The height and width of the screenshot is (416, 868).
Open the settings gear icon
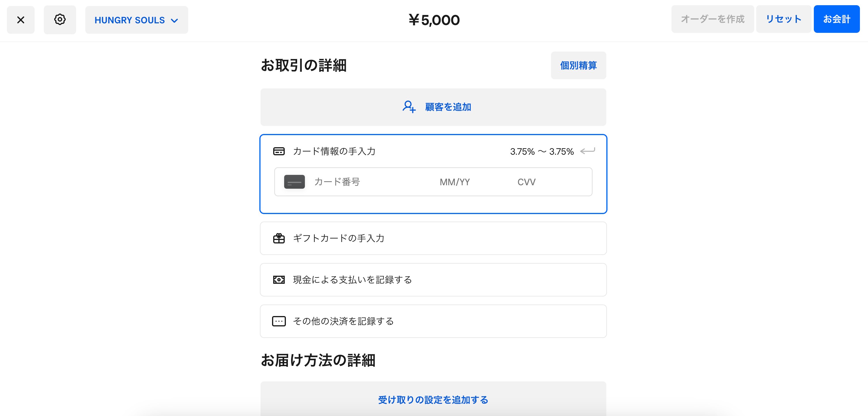point(60,20)
